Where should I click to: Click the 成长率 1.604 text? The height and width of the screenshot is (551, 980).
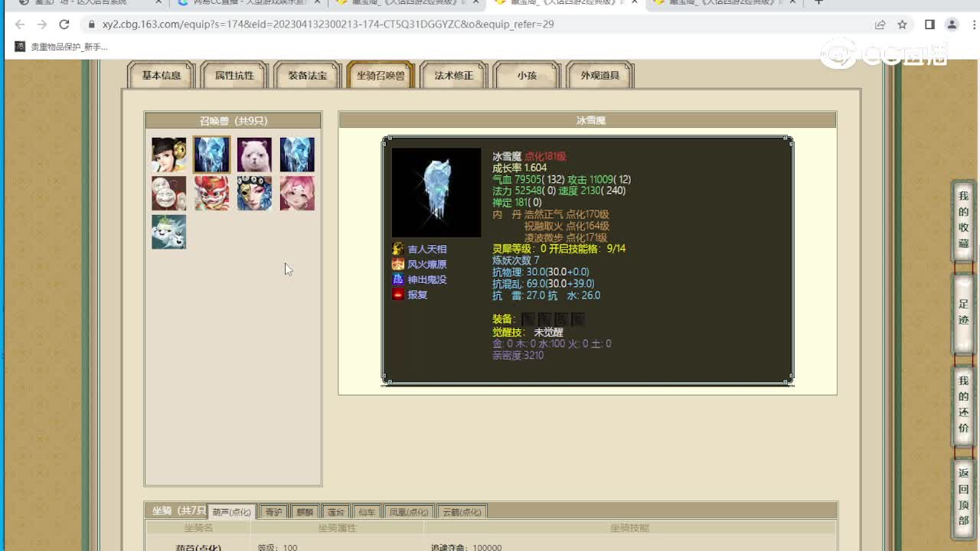tap(520, 168)
